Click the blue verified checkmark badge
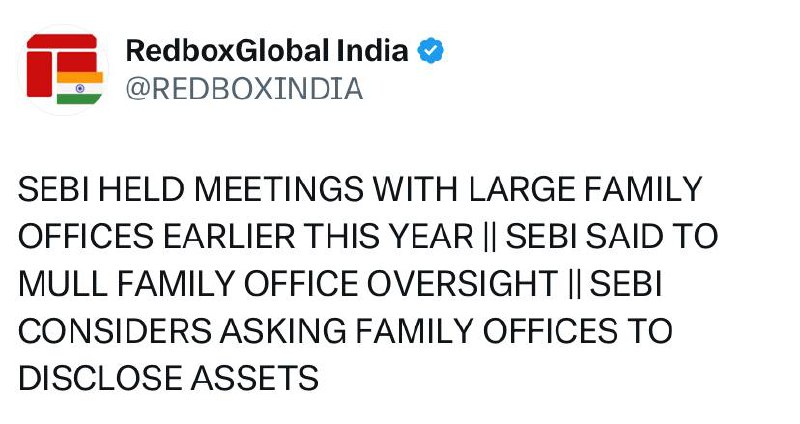Viewport: 800px width, 424px height. 430,52
